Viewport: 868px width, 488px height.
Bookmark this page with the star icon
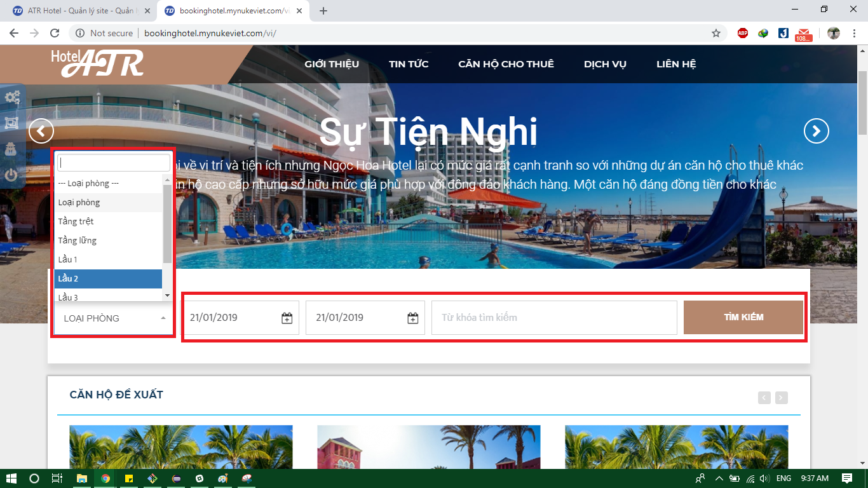(716, 33)
